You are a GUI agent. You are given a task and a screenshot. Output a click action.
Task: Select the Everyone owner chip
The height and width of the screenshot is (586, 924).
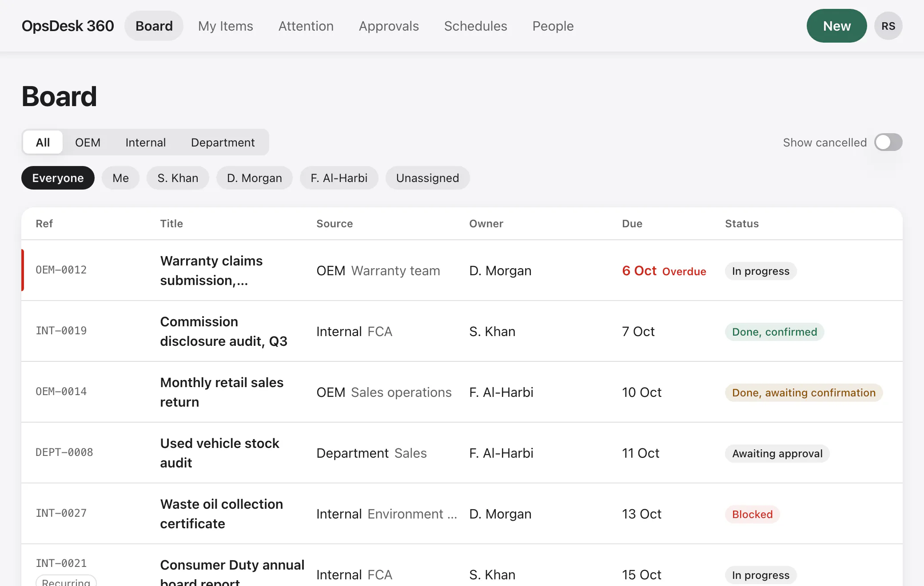click(58, 178)
